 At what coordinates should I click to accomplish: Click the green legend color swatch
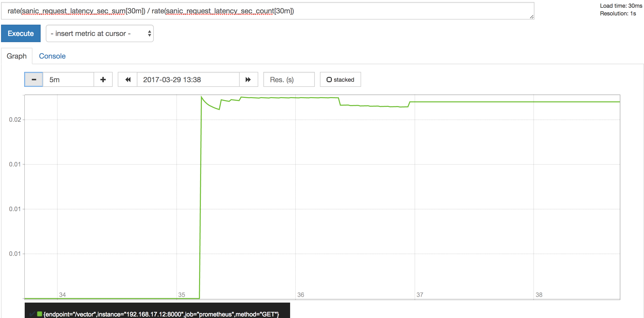(40, 314)
